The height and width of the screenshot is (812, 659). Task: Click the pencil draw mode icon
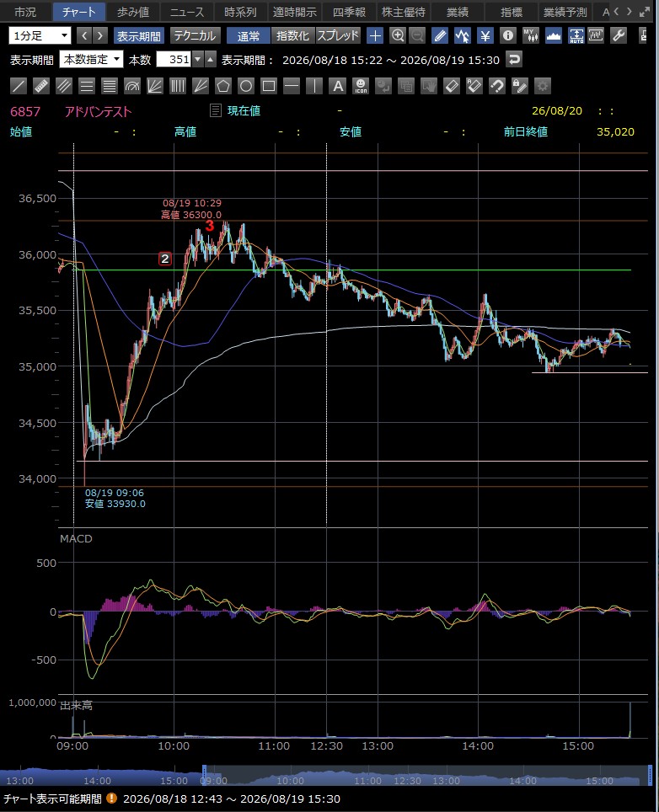[x=440, y=35]
